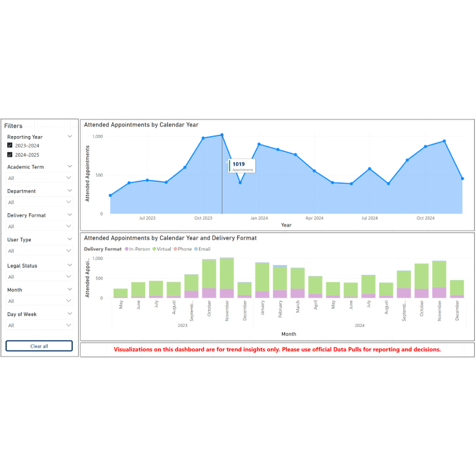Open the Academic Term 'All' dropdown

pyautogui.click(x=39, y=178)
